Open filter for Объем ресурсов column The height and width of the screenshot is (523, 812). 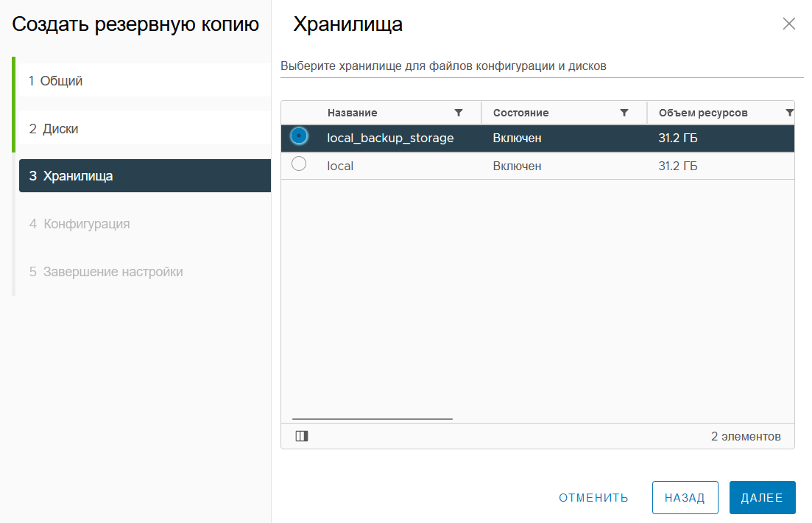click(x=789, y=113)
